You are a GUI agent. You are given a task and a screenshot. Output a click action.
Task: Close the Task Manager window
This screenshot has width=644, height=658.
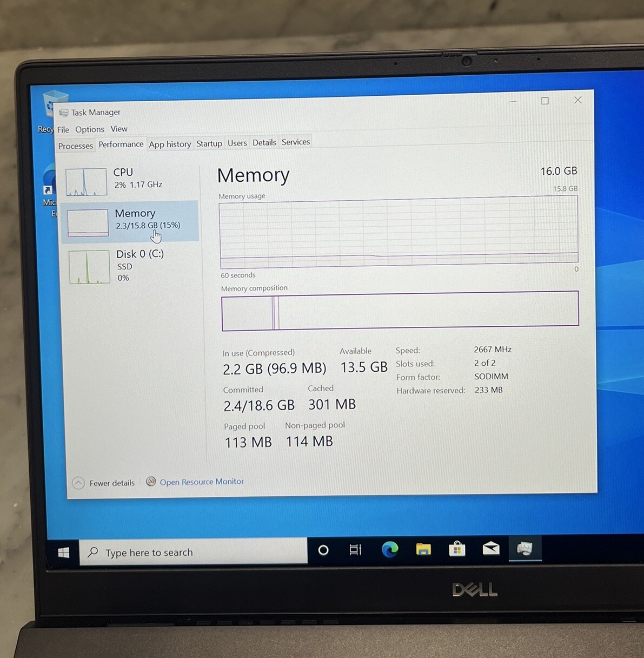(577, 100)
